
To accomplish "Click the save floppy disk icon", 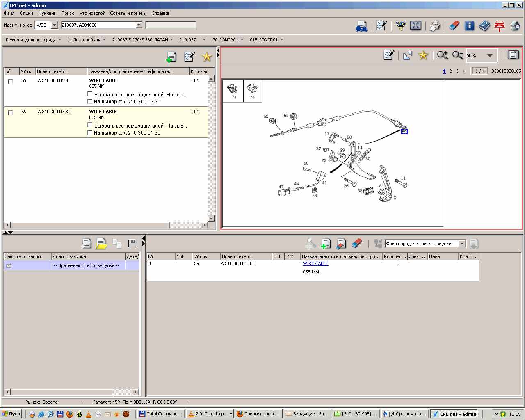I will point(132,244).
